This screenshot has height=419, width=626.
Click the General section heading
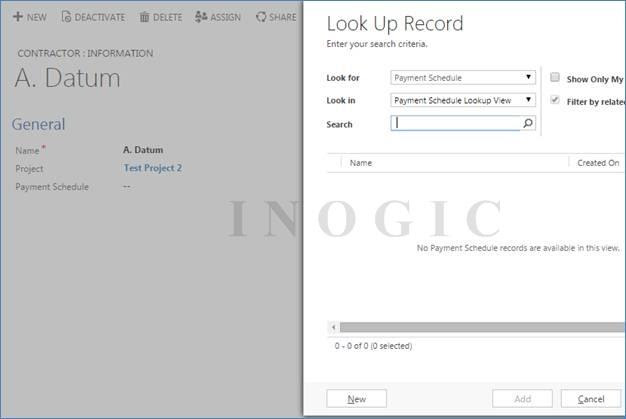[x=38, y=124]
